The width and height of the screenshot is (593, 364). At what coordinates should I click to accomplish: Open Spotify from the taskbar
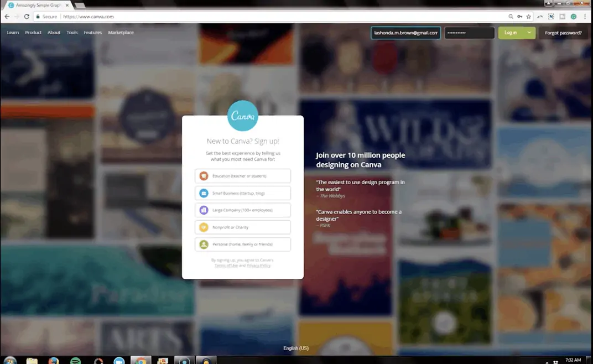pyautogui.click(x=76, y=361)
